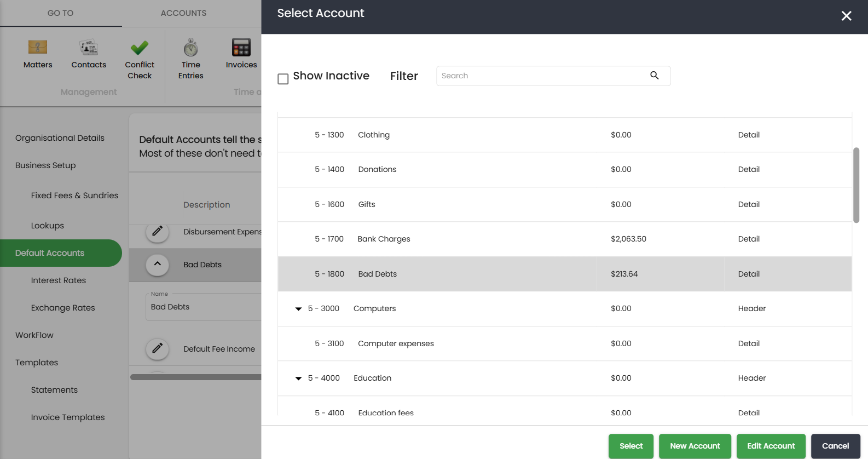
Task: Click the Edit Account button
Action: (x=771, y=446)
